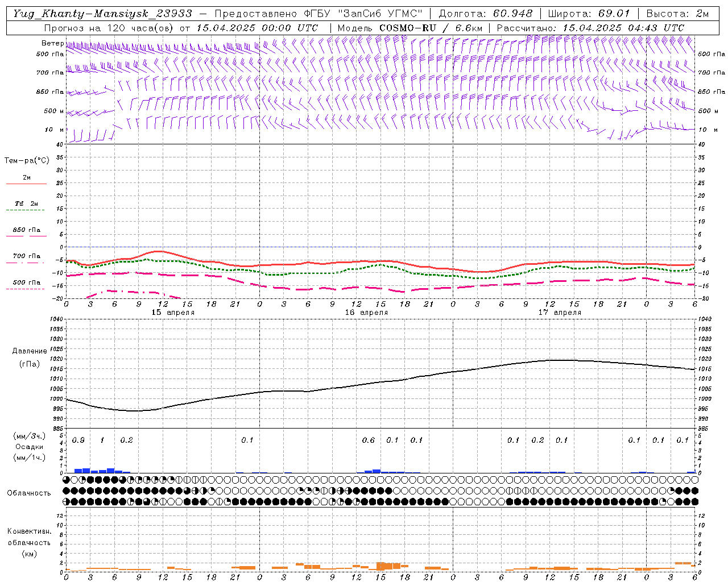Image resolution: width=728 pixels, height=582 pixels.
Task: Select the '(мм/1ч.)' precipitation unit label
Action: 29,458
